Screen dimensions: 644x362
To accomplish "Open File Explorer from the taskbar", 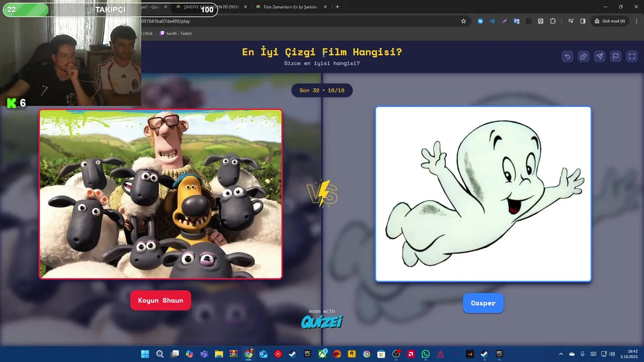I will [219, 354].
